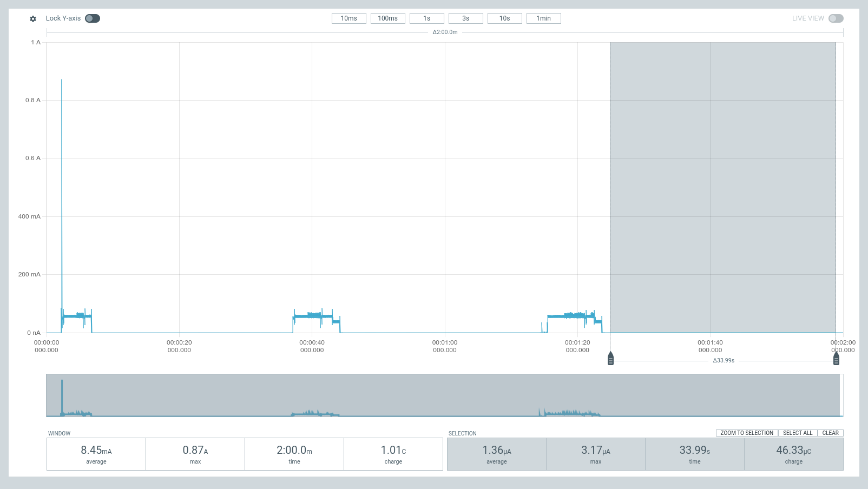Click the 8.45mA average window stat
Image resolution: width=868 pixels, height=489 pixels.
96,454
